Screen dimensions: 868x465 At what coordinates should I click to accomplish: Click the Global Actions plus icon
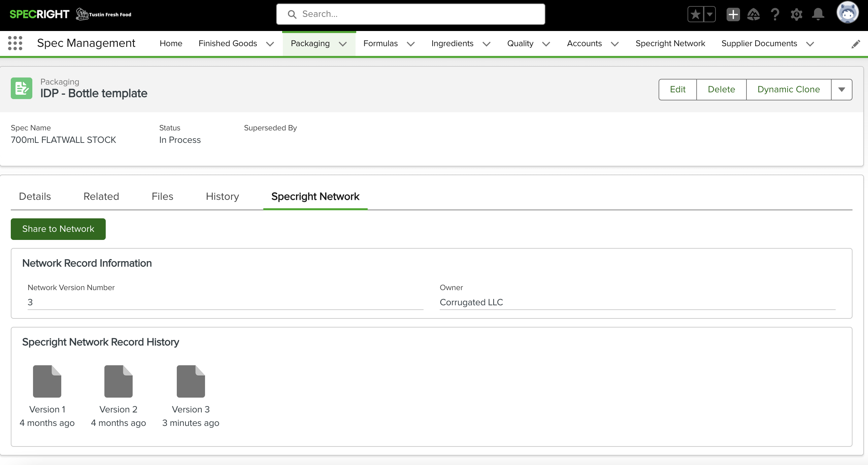[733, 14]
